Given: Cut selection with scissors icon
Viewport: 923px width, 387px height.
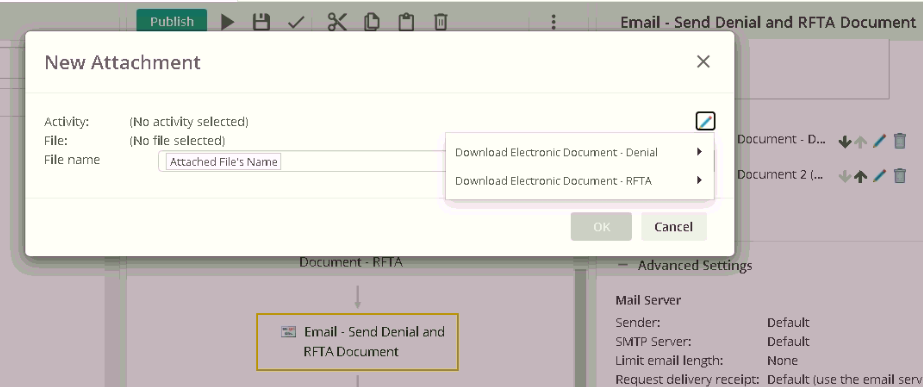Looking at the screenshot, I should click(x=337, y=22).
